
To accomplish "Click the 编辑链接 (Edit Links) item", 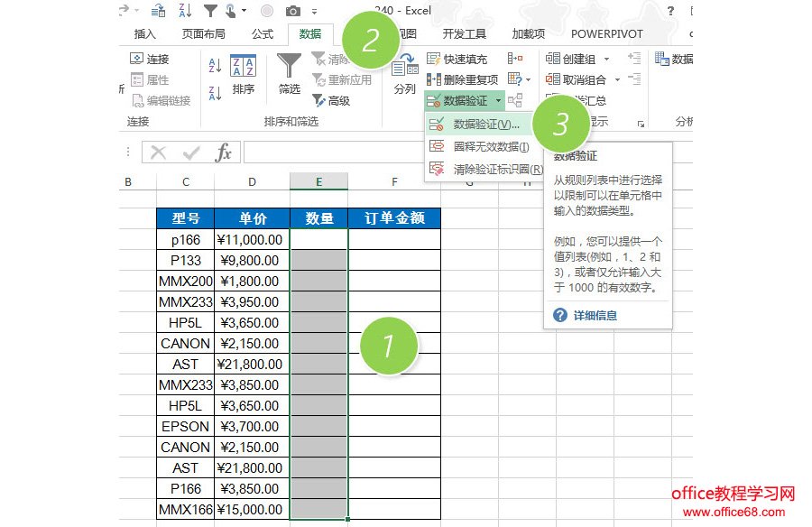I will [161, 99].
